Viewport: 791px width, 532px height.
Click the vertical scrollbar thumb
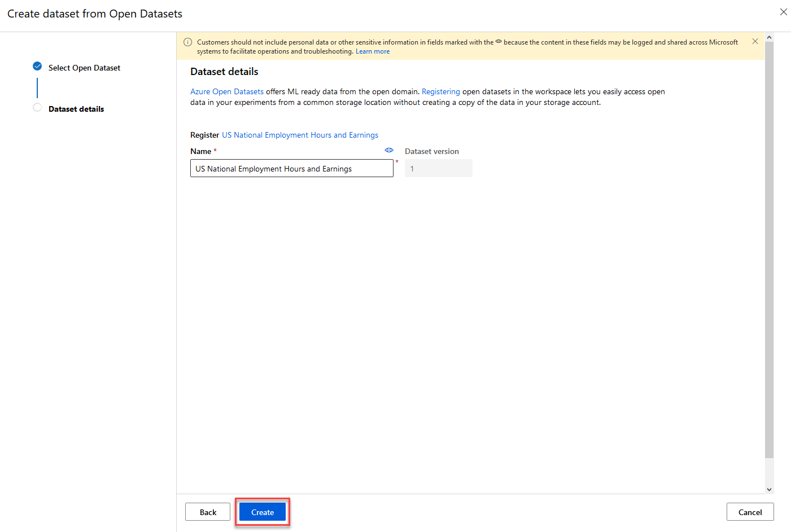(769, 249)
